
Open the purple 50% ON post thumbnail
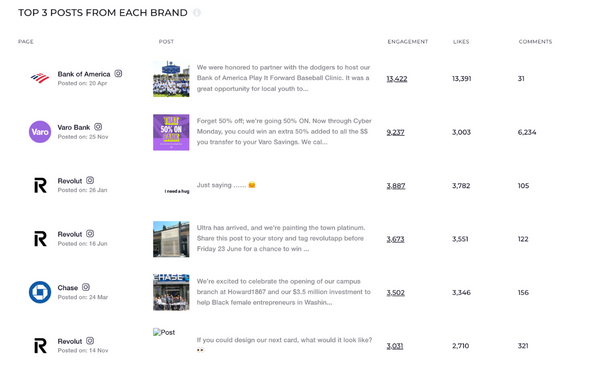171,132
